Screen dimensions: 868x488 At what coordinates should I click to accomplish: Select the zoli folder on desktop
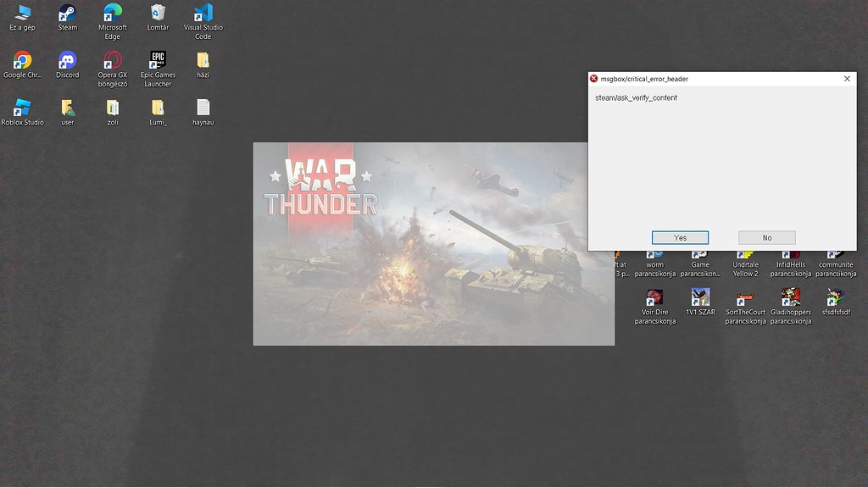coord(113,108)
